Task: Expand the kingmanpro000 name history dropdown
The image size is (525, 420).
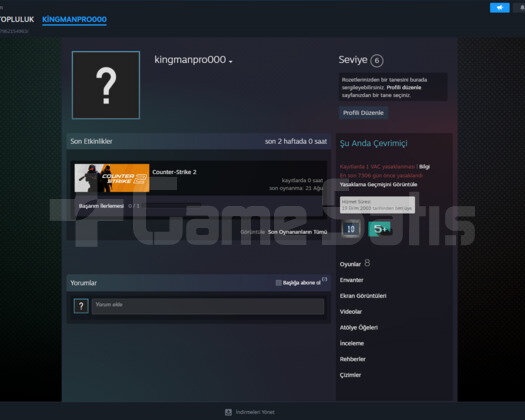Action: pyautogui.click(x=231, y=61)
